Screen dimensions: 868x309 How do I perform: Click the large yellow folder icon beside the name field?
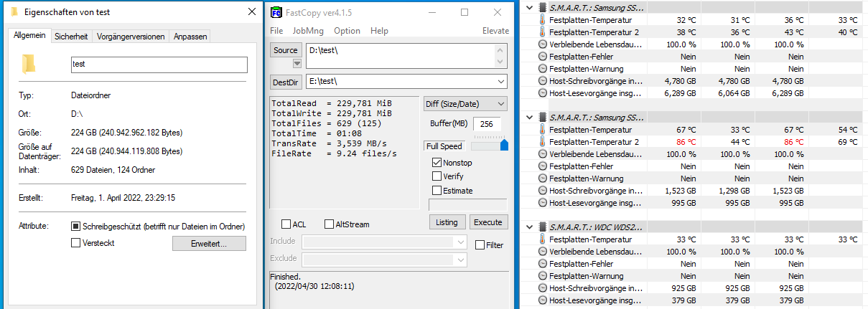click(29, 65)
